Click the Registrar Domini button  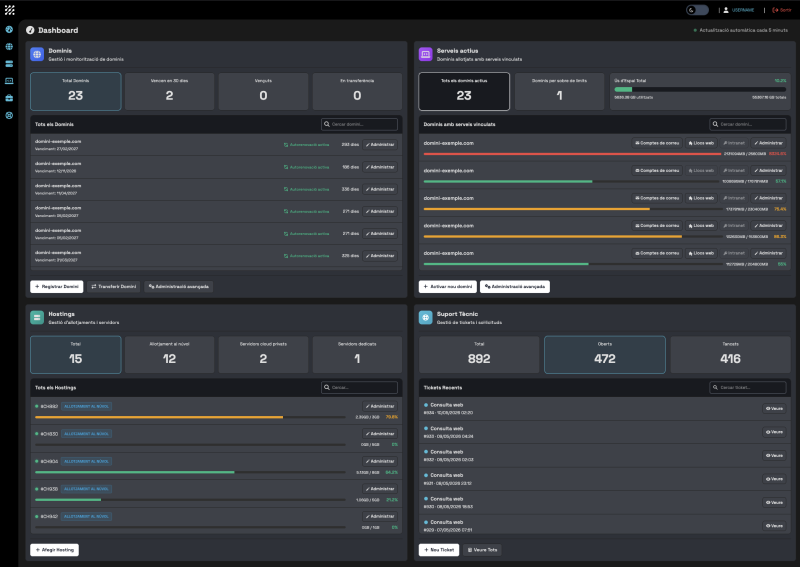point(57,286)
